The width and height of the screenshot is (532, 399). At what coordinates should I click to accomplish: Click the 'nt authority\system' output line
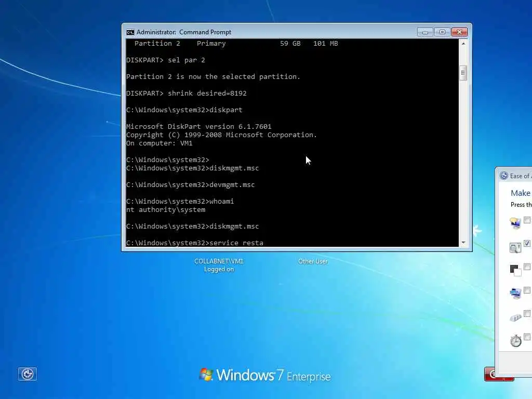click(x=166, y=210)
